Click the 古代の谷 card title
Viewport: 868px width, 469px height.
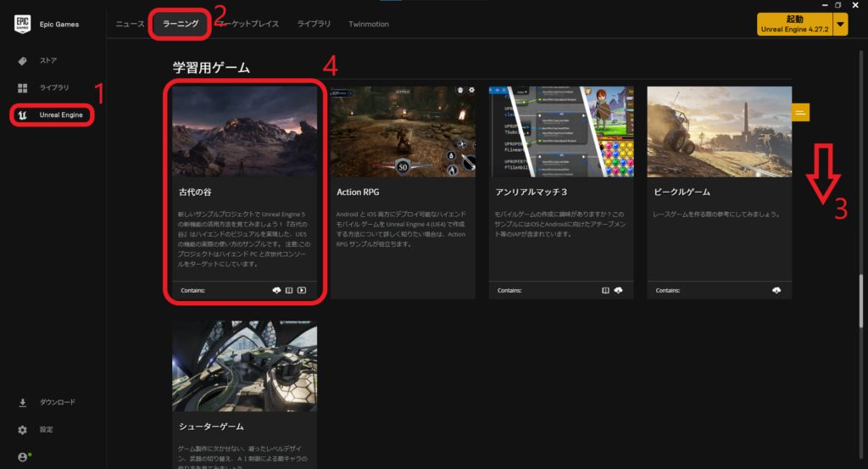195,193
